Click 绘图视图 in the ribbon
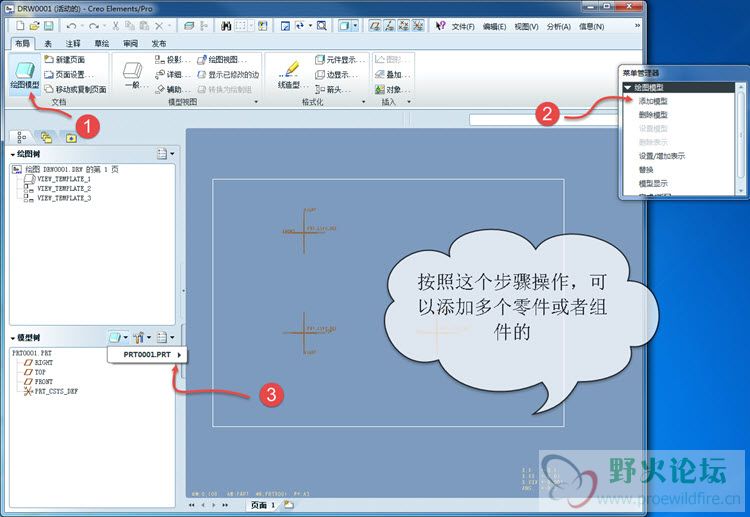 [222, 60]
